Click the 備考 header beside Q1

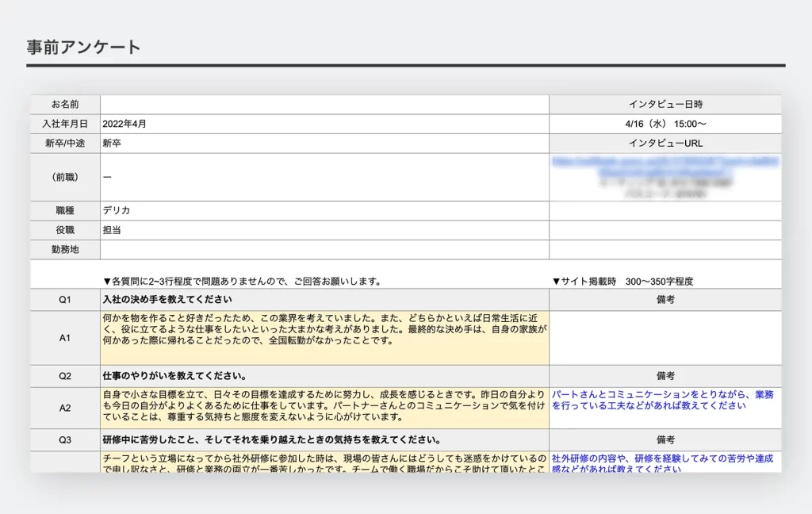[x=665, y=300]
